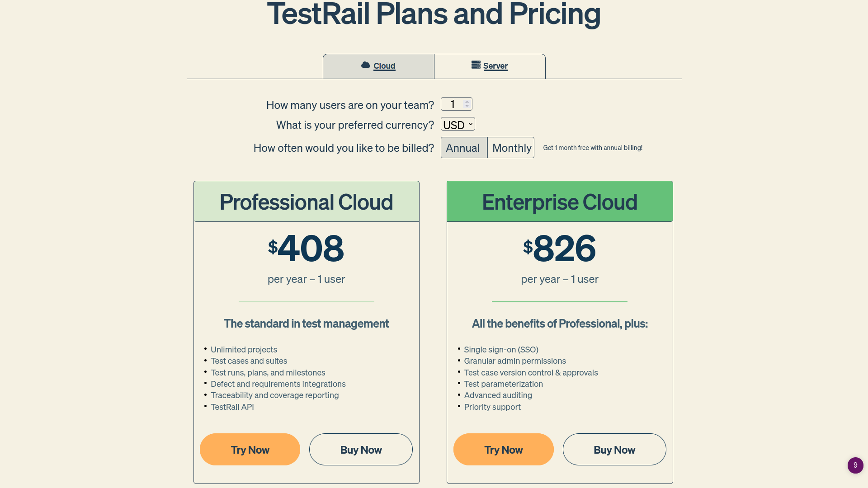Click Try Now for Enterprise Cloud
868x488 pixels.
(503, 449)
